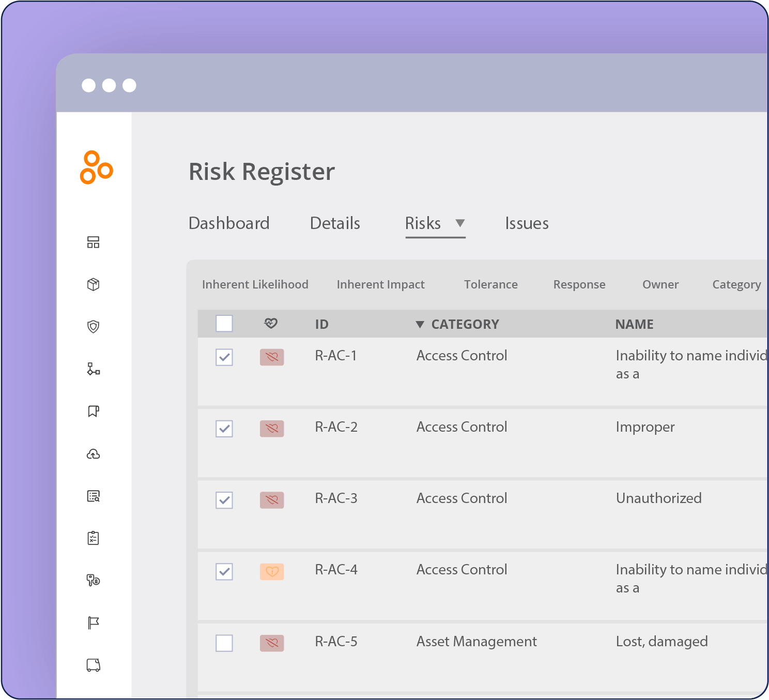This screenshot has height=700, width=769.
Task: Switch to the Dashboard tab
Action: 229,223
